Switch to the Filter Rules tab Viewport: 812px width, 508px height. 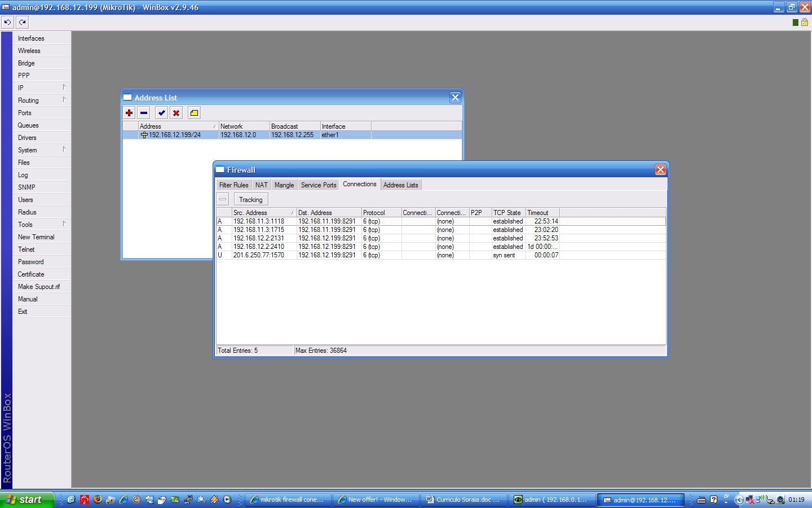coord(233,185)
